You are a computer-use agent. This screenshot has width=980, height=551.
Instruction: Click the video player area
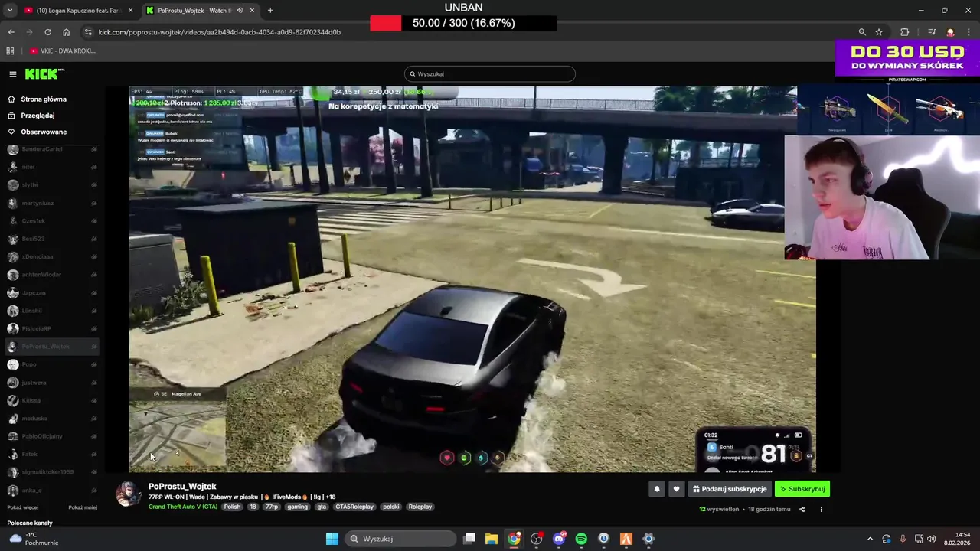(472, 279)
